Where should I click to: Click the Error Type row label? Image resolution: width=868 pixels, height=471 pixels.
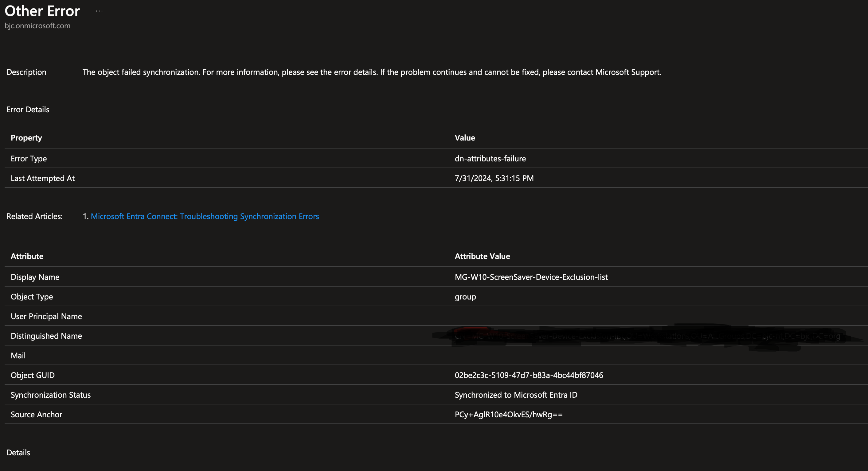tap(29, 159)
